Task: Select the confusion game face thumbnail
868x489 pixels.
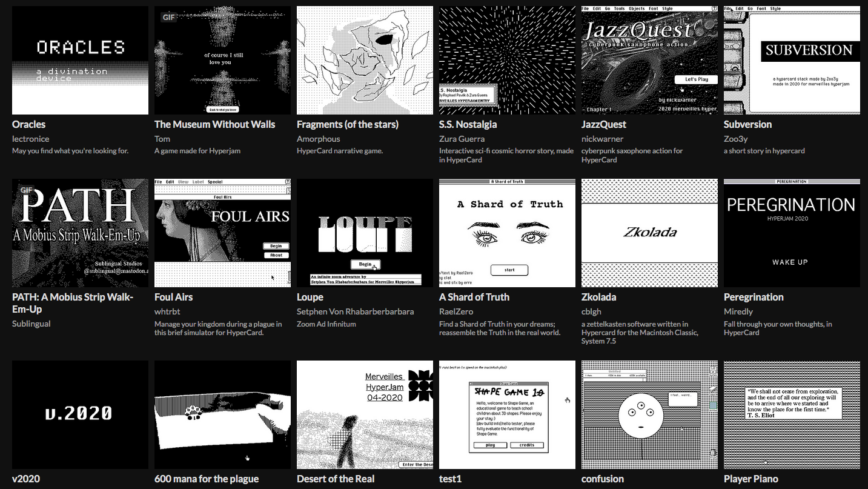Action: click(x=649, y=414)
